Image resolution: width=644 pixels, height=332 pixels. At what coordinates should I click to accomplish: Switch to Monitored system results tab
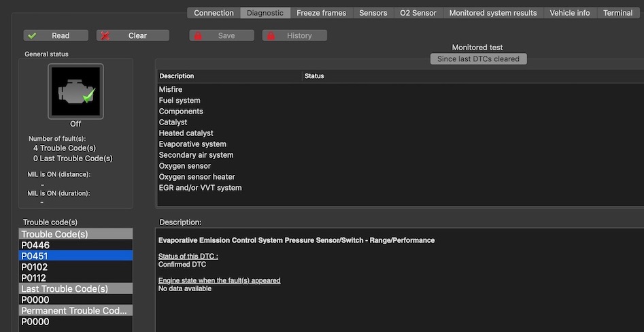(492, 13)
